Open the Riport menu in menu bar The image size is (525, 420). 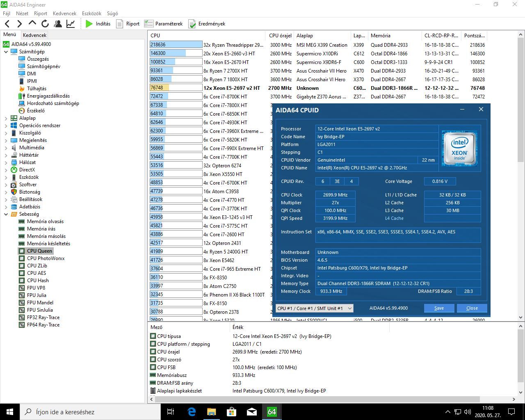coord(41,14)
